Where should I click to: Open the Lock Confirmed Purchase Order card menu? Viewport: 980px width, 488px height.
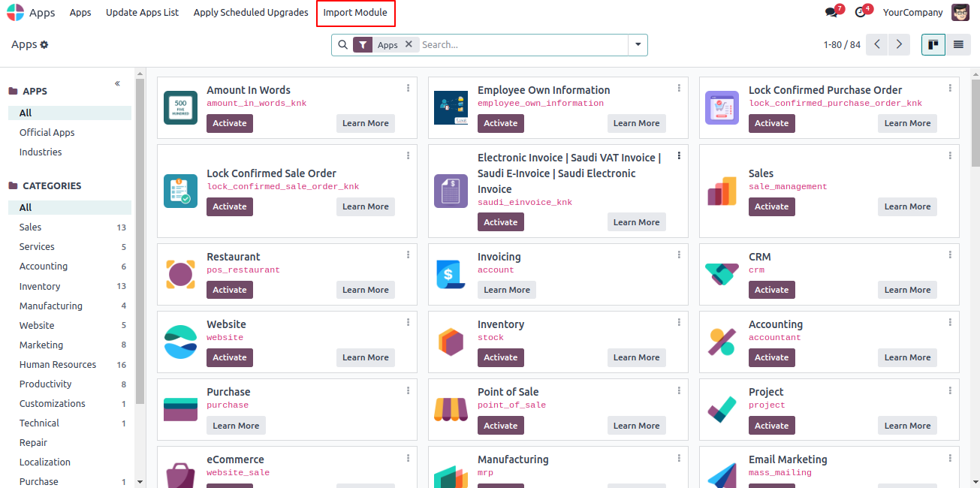coord(950,88)
